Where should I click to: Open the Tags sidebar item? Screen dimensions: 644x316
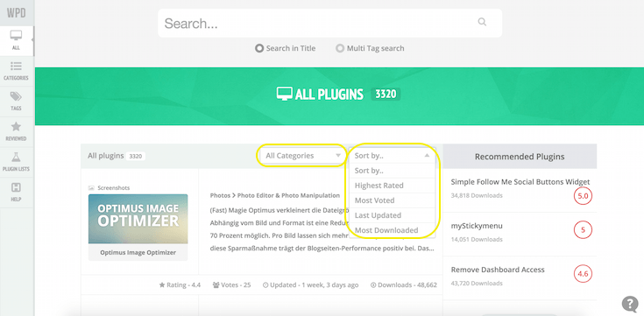17,102
